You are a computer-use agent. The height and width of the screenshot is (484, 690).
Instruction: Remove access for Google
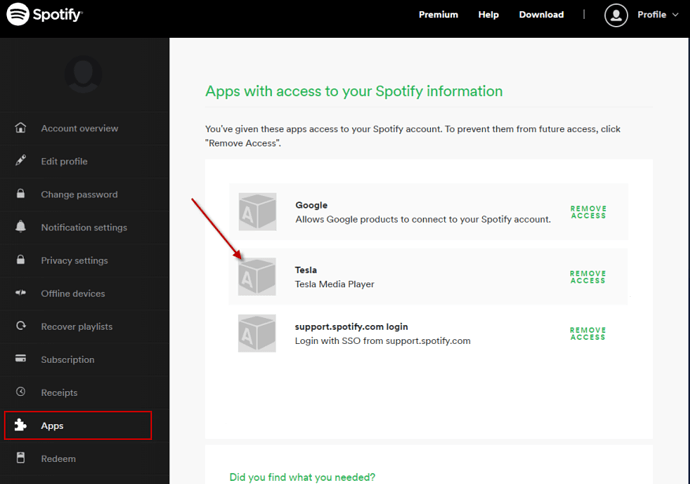pyautogui.click(x=588, y=212)
